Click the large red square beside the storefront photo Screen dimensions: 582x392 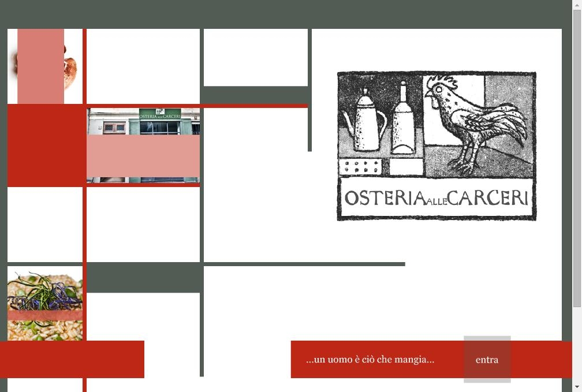tap(45, 145)
